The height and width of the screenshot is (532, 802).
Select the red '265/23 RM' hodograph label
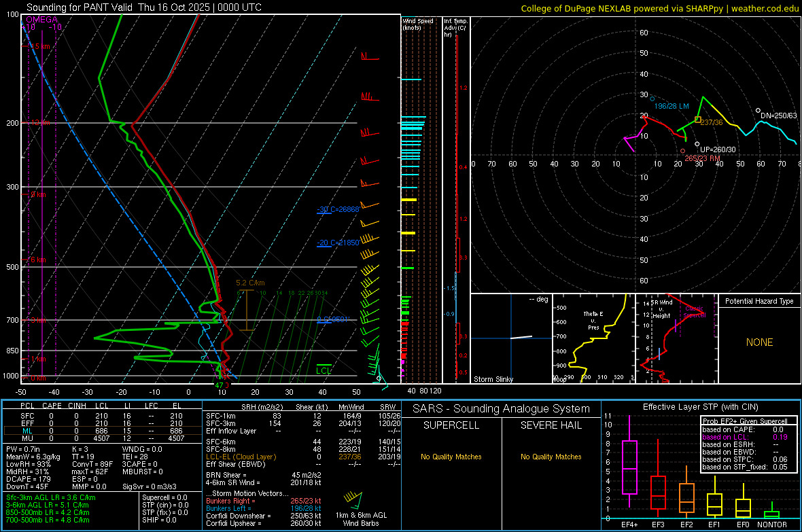[x=702, y=158]
